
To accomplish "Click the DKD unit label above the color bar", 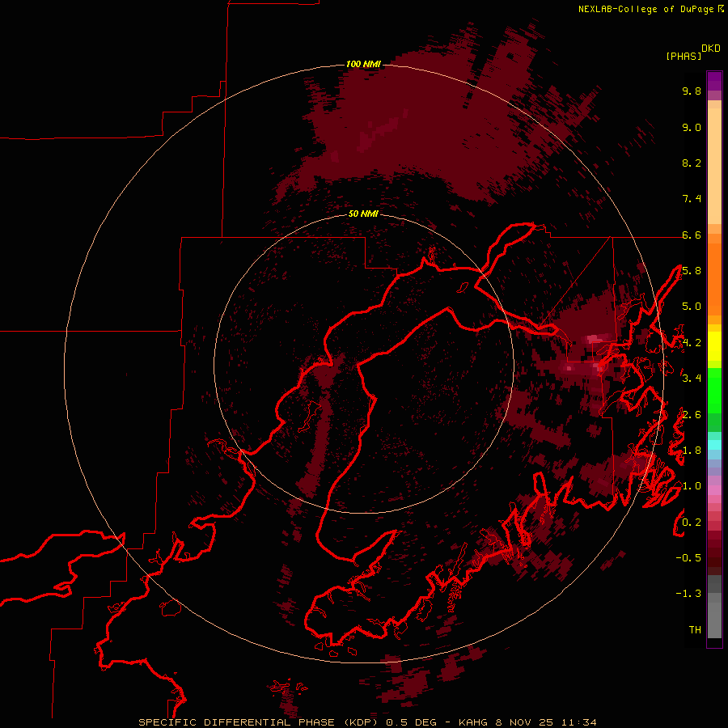I will tap(711, 48).
